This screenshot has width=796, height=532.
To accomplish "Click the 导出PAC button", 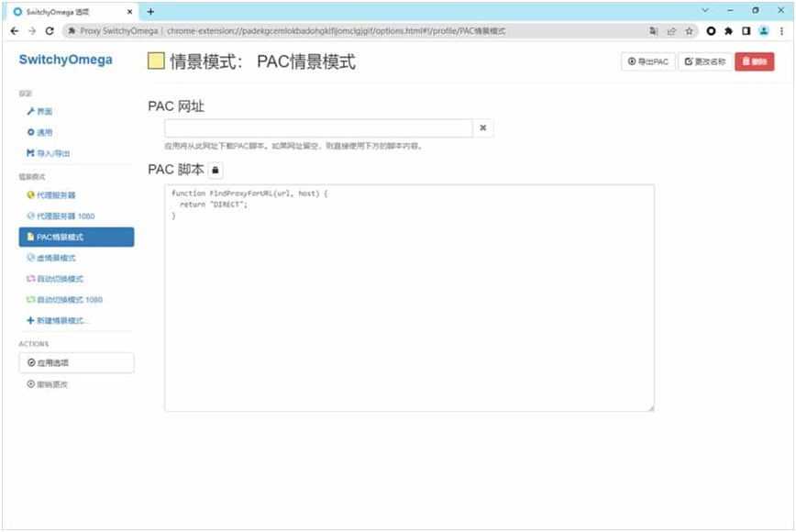I will (647, 61).
